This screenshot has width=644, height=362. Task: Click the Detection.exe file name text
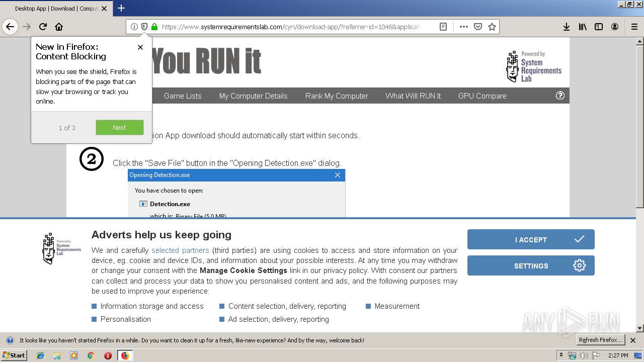(x=170, y=204)
